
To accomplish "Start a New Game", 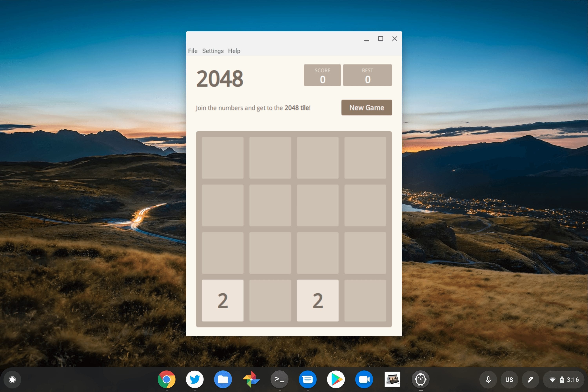I will (366, 108).
